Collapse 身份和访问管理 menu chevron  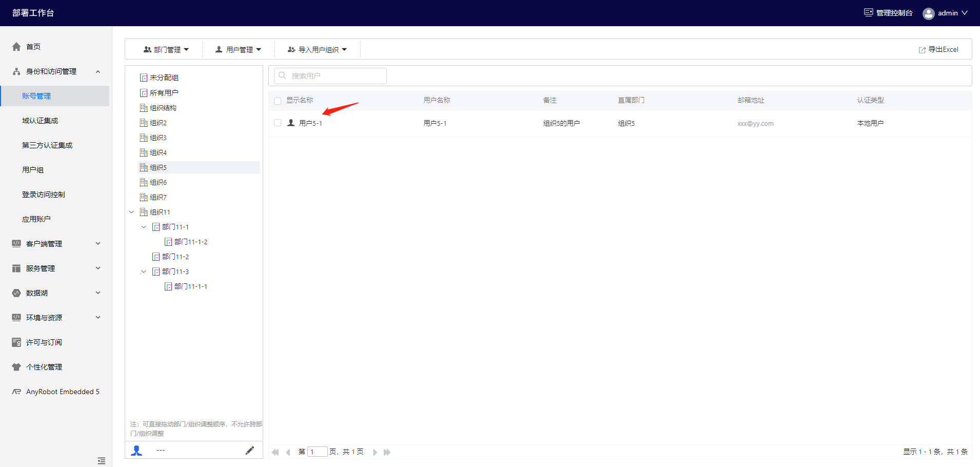[98, 71]
